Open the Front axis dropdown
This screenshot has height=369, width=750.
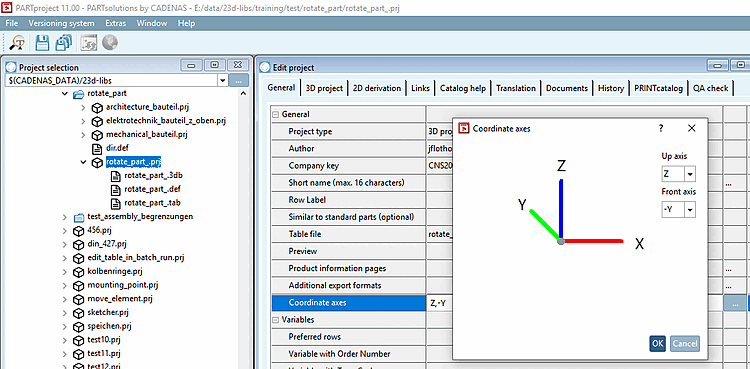[690, 209]
